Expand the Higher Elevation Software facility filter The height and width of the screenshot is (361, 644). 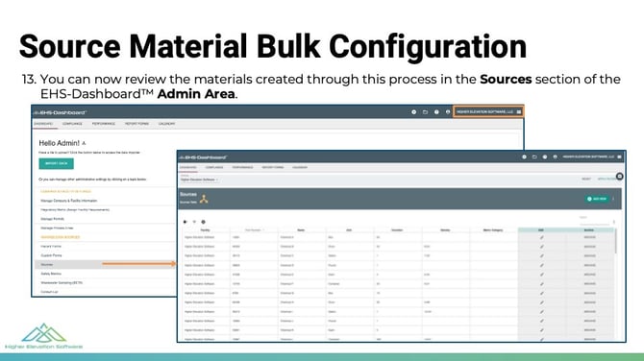point(199,180)
